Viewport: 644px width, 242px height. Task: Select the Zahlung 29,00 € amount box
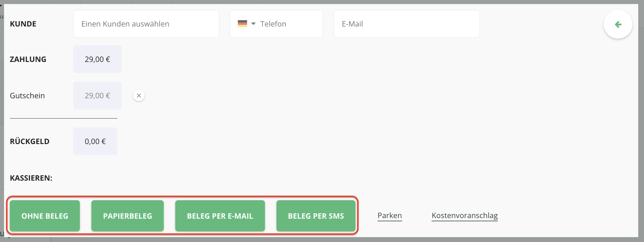point(97,59)
